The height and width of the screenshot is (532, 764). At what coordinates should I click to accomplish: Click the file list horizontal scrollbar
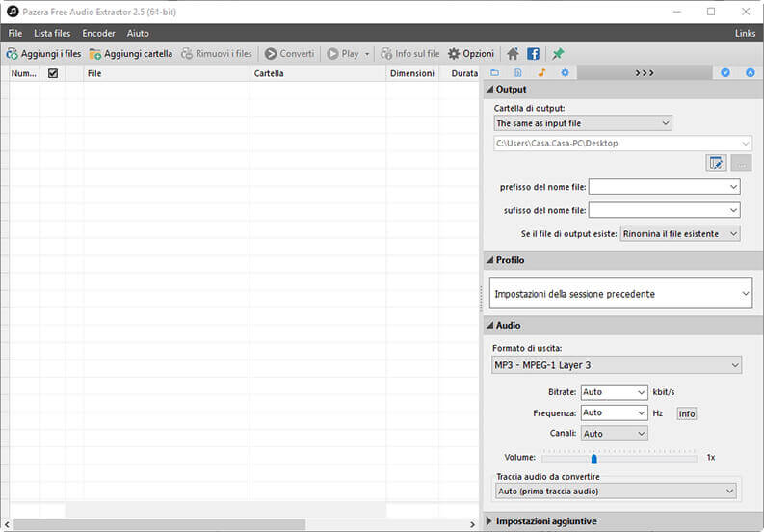pos(159,524)
